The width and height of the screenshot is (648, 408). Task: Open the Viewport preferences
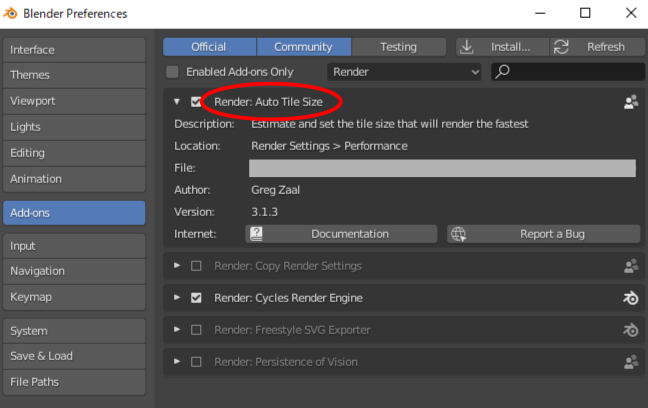point(74,101)
